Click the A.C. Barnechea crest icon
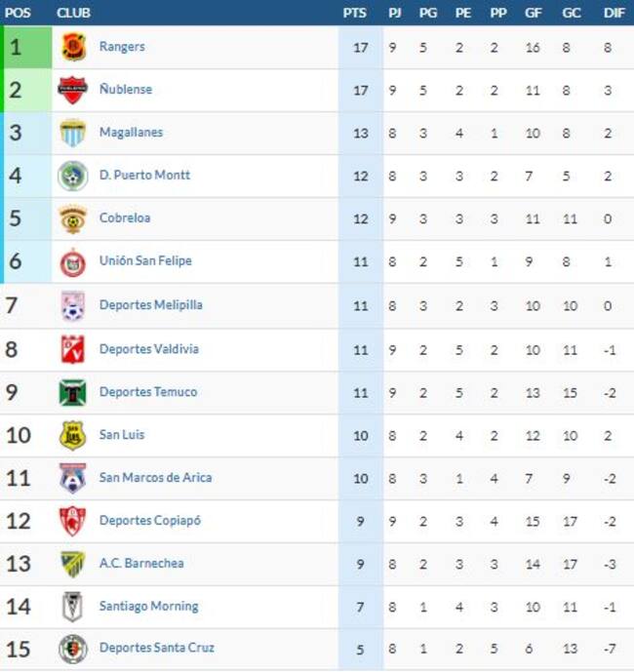The height and width of the screenshot is (672, 634). pos(73,564)
